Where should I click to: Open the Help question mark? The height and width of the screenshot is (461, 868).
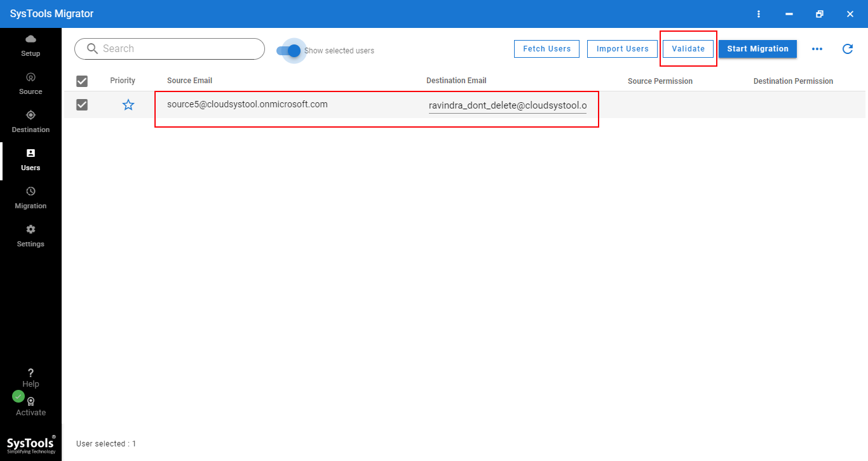click(31, 373)
